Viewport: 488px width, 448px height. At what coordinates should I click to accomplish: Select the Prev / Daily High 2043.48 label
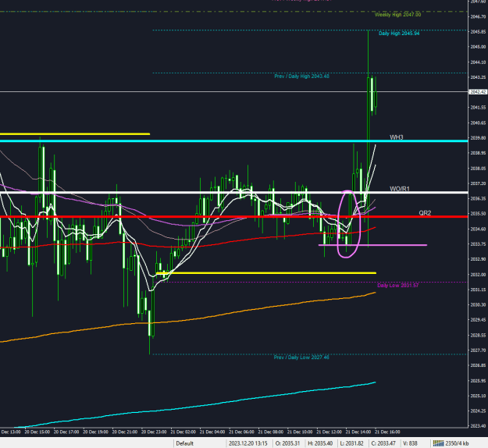301,76
